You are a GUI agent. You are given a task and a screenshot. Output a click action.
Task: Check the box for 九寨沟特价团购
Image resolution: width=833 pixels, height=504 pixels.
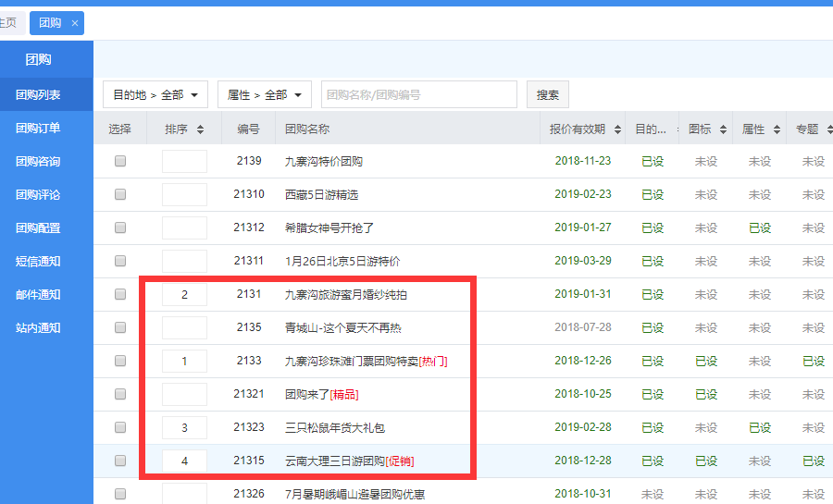tap(120, 161)
